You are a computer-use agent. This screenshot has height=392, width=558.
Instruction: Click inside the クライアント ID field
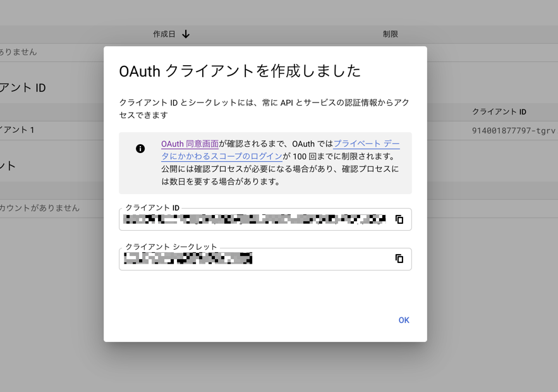click(254, 219)
